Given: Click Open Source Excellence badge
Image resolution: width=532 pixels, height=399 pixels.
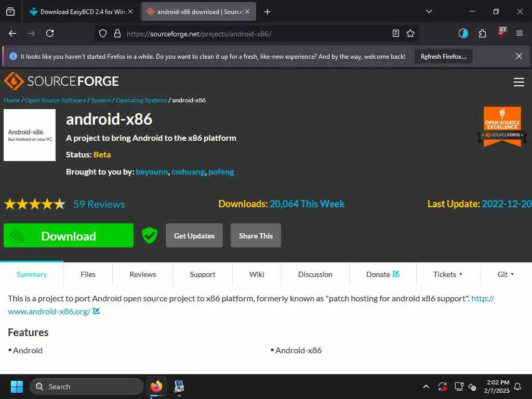Looking at the screenshot, I should (502, 126).
